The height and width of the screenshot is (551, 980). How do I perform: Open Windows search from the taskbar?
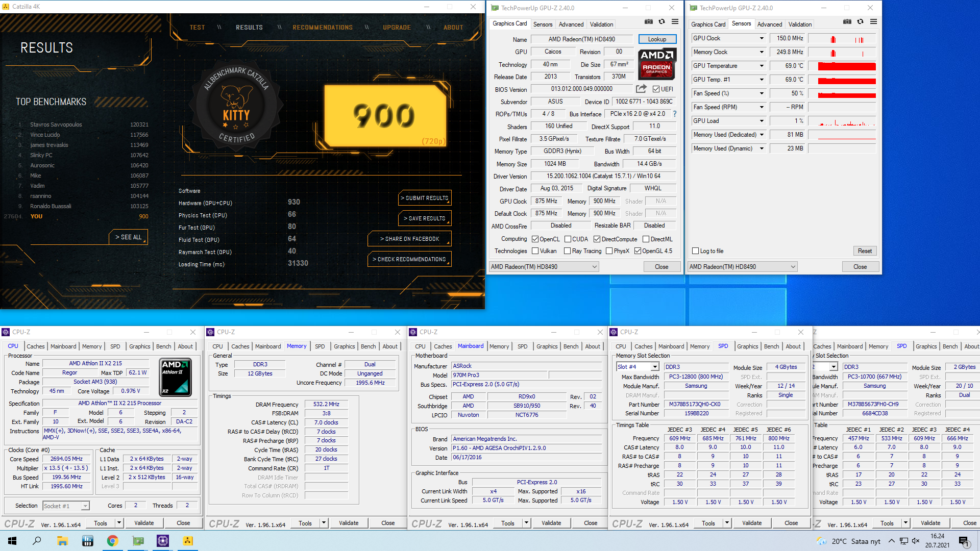point(37,541)
